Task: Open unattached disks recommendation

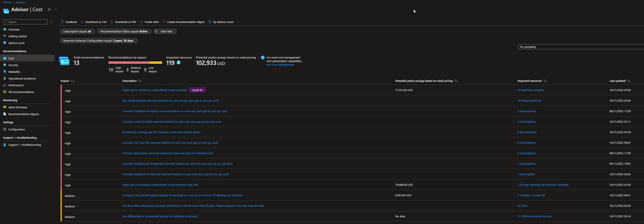Action: click(x=193, y=206)
